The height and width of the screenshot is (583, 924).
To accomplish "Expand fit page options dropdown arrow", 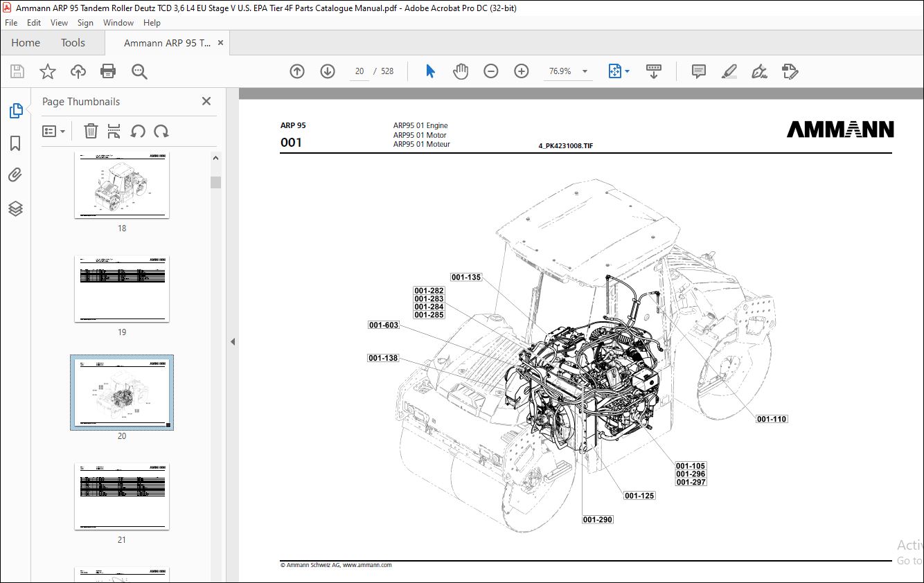I will coord(628,71).
